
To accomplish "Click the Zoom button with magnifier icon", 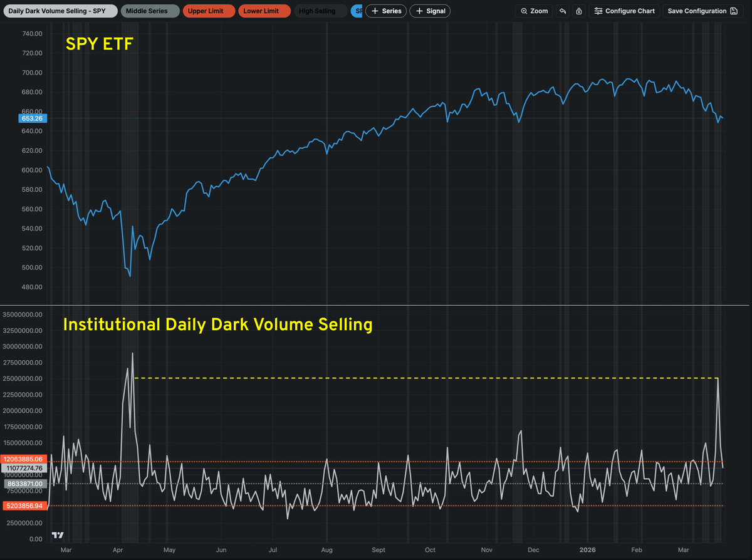I will pos(535,11).
